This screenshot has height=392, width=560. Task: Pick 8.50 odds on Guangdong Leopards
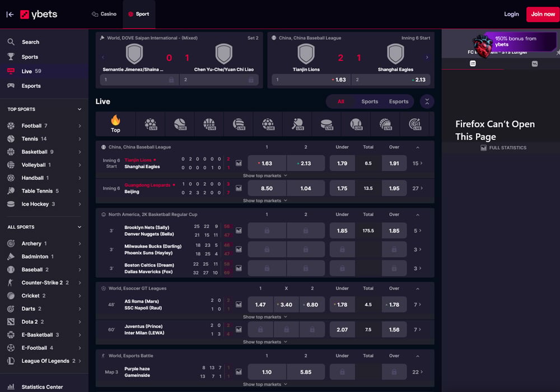click(267, 188)
